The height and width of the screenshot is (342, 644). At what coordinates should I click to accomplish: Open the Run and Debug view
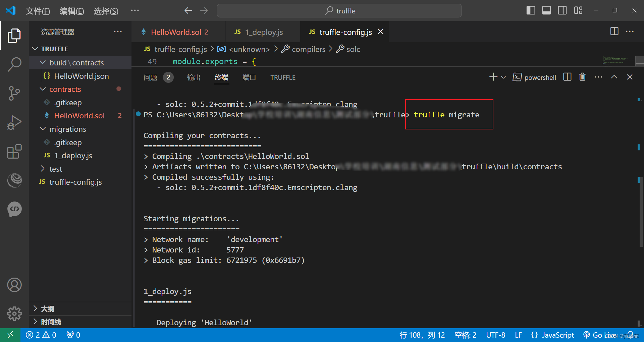coord(14,122)
